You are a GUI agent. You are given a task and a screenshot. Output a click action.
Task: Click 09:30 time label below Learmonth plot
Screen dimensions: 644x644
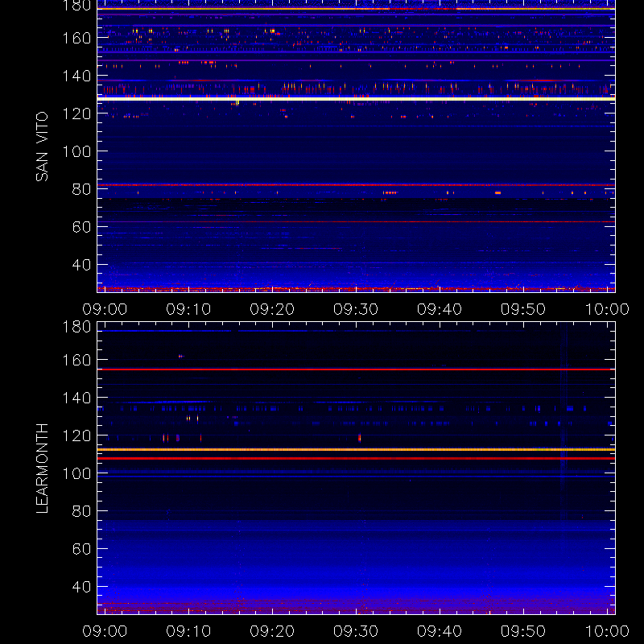coord(356,631)
